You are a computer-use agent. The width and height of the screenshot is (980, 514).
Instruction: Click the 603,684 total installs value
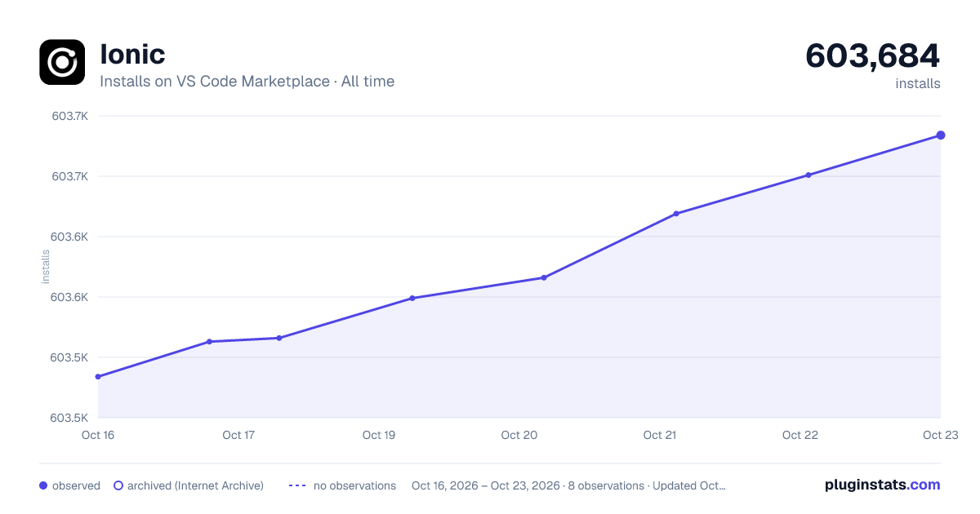coord(872,55)
